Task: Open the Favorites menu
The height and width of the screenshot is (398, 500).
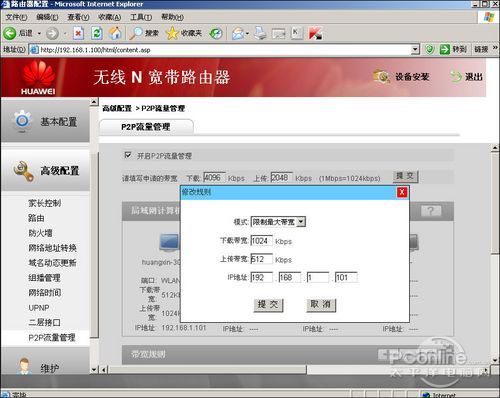Action: click(x=109, y=17)
